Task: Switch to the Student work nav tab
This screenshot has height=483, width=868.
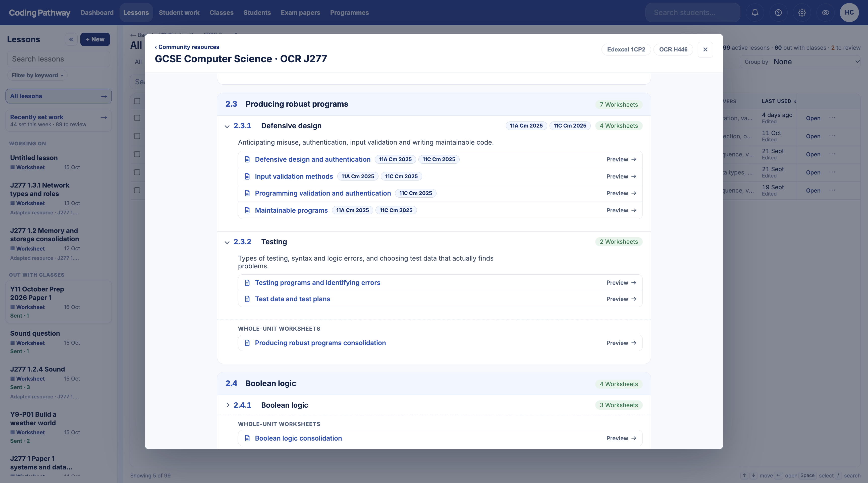Action: [x=179, y=13]
